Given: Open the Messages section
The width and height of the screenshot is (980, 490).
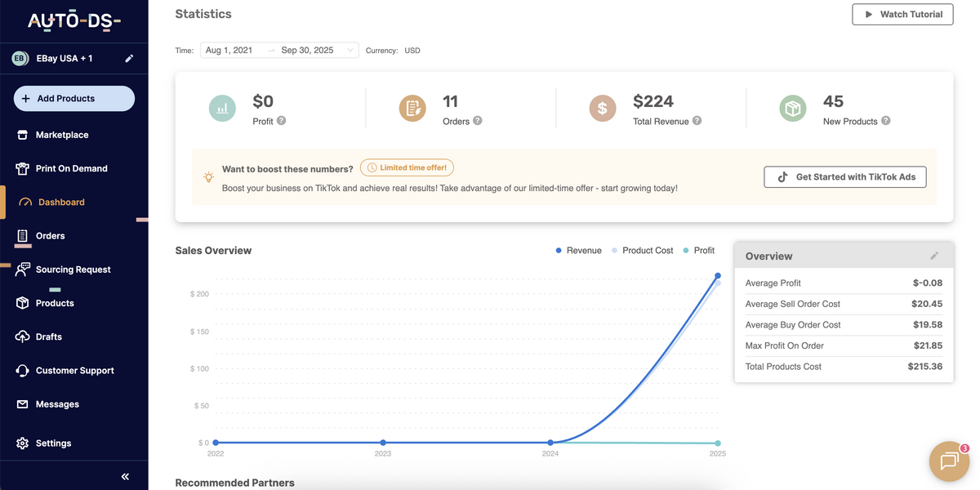Looking at the screenshot, I should point(58,403).
